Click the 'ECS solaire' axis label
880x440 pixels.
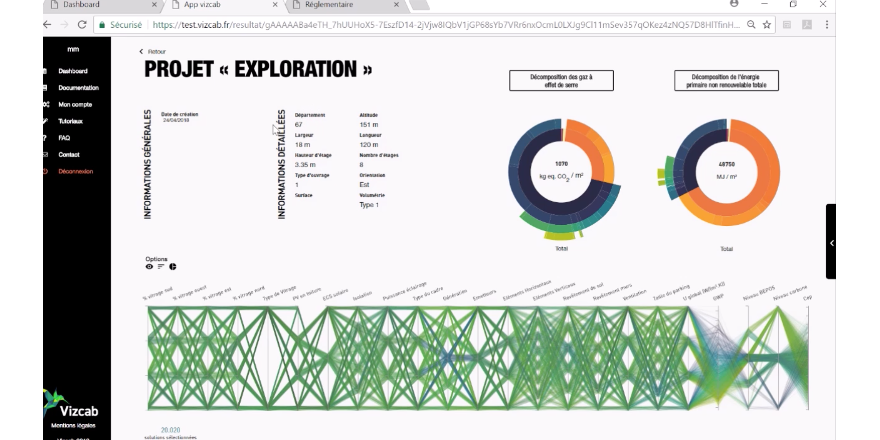(x=336, y=295)
